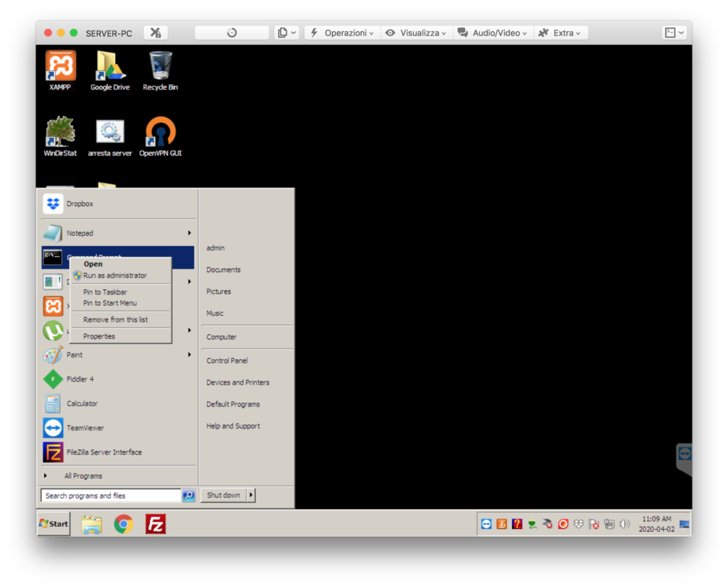Open the XAMPP desktop shortcut
728x588 pixels.
coord(60,70)
